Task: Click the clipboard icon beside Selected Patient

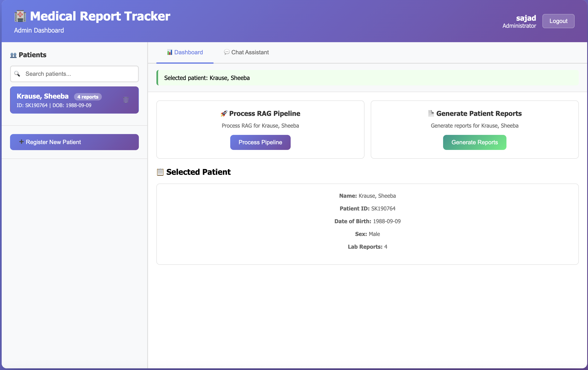Action: click(160, 172)
